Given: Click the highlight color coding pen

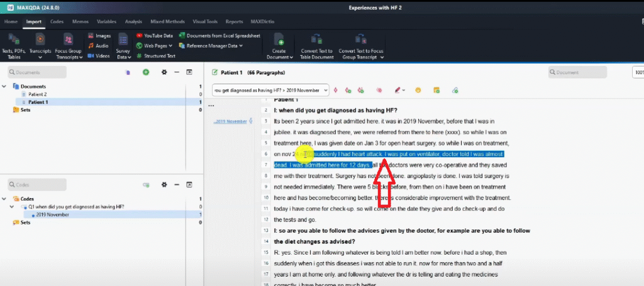Looking at the screenshot, I should 397,91.
